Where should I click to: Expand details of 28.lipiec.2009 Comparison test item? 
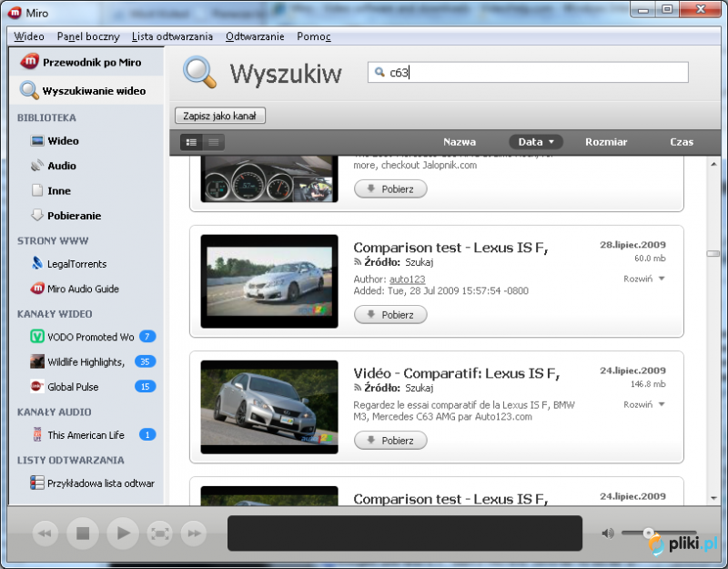(644, 279)
